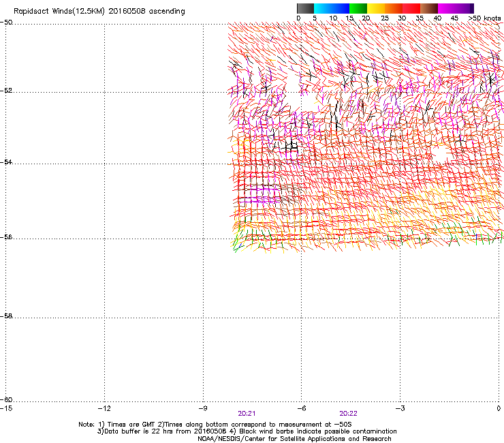Select the orange 25-30 knots legend color

click(394, 8)
